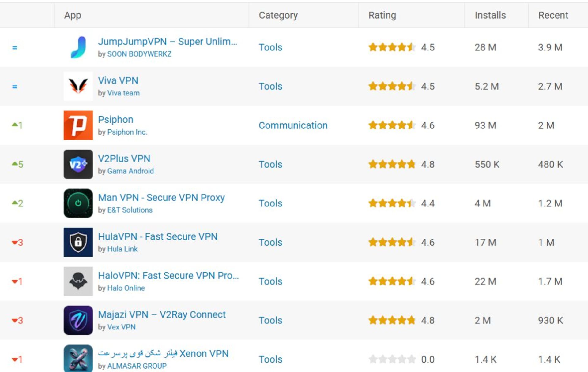Viewport: 588px width, 372px height.
Task: Open HulaVPN - Fast Secure VPN link
Action: click(x=158, y=236)
